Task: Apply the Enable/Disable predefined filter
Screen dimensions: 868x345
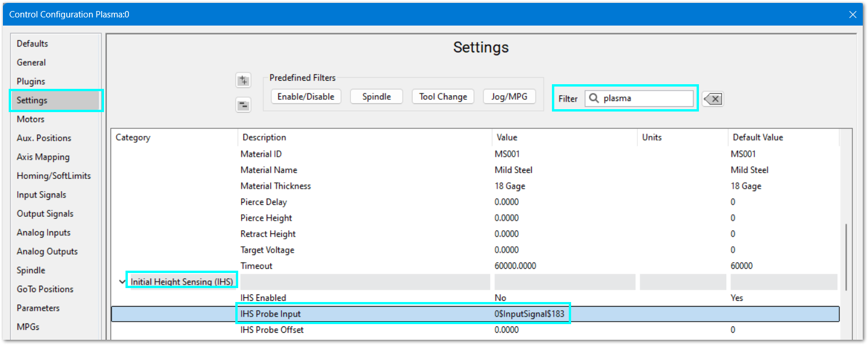Action: (306, 96)
